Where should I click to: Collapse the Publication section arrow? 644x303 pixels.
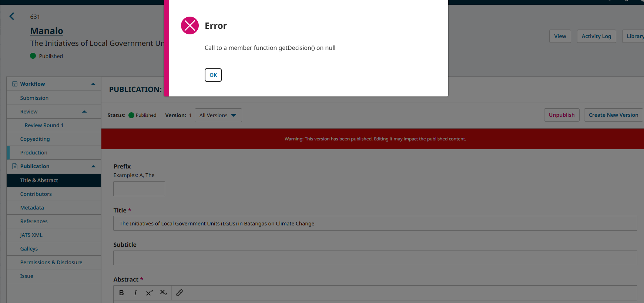pyautogui.click(x=93, y=166)
